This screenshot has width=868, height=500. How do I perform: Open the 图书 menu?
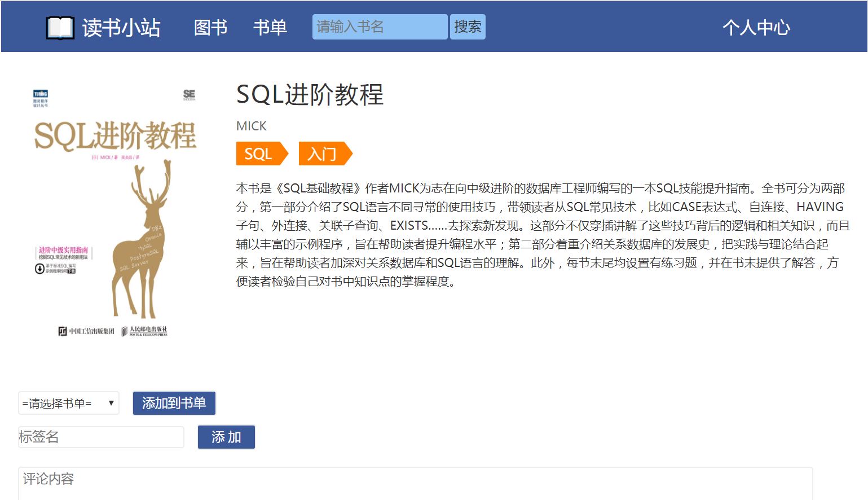click(210, 27)
